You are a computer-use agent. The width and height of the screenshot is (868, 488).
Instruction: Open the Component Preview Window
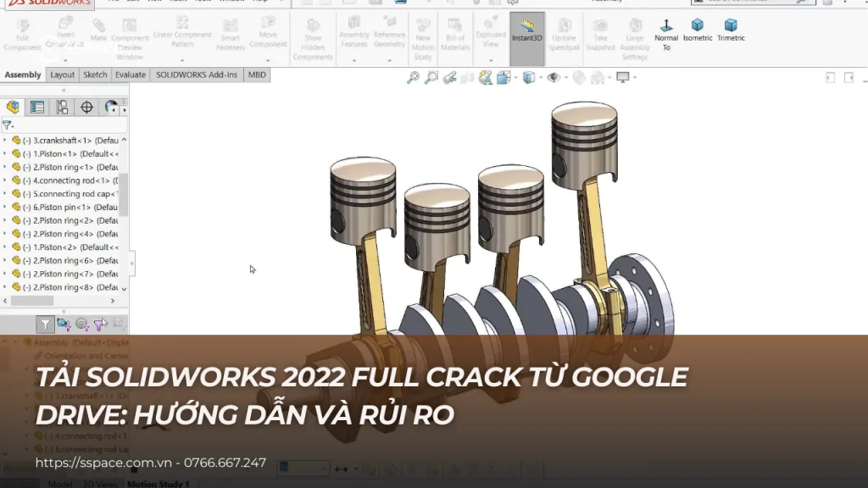tap(130, 39)
